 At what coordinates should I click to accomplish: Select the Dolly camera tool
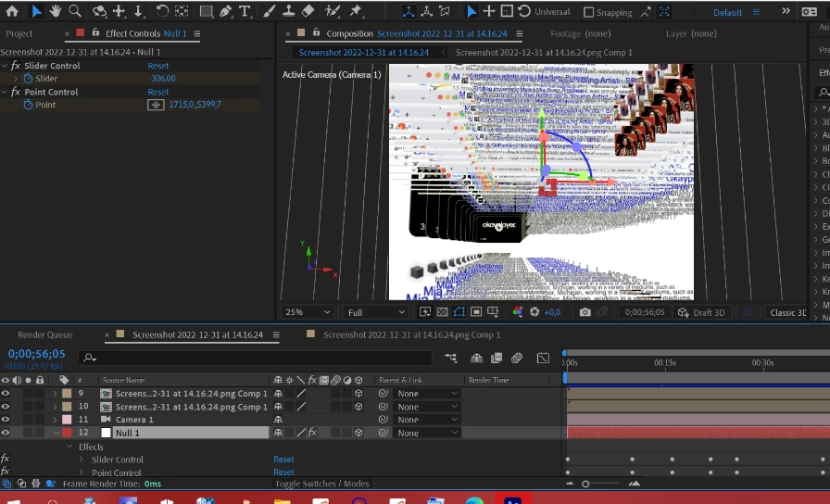(138, 11)
